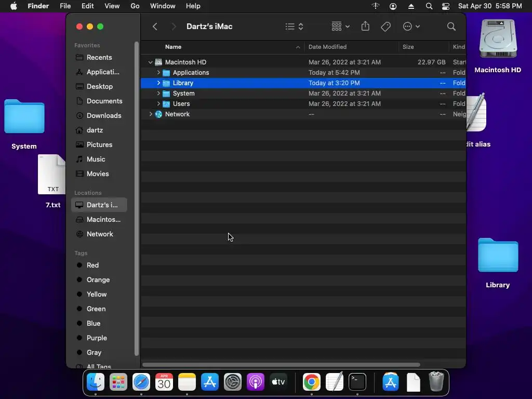Open Applications in the sidebar

click(x=99, y=72)
